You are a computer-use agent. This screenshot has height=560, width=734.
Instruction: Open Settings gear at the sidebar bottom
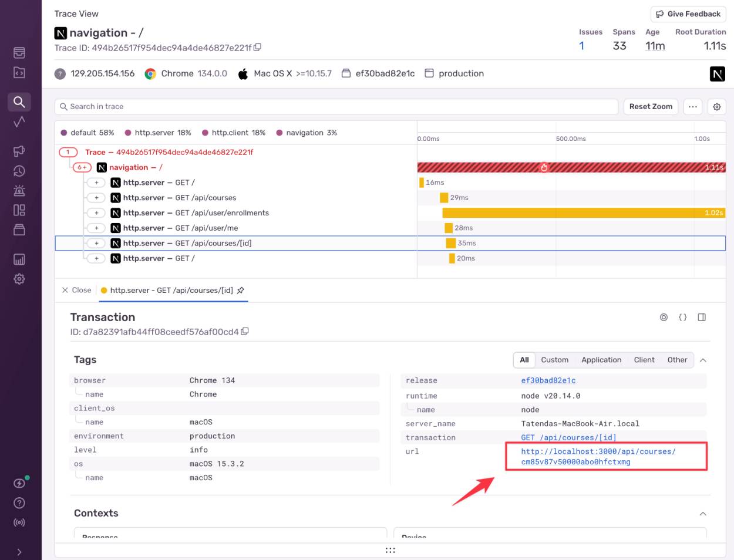tap(19, 279)
